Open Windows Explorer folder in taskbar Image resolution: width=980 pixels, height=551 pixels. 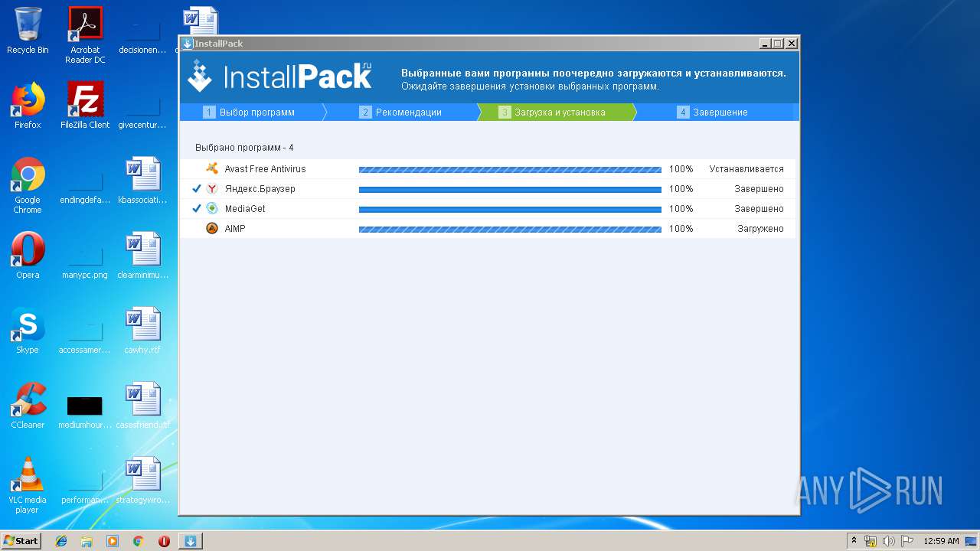point(87,541)
